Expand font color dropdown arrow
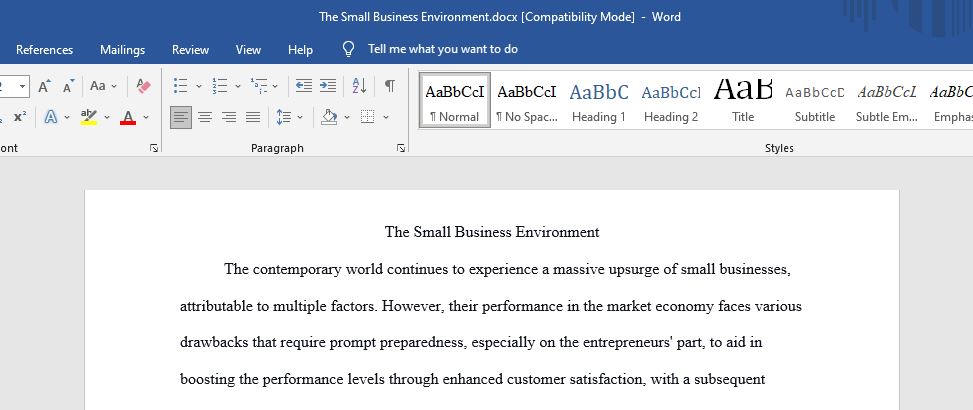Image resolution: width=973 pixels, height=410 pixels. coord(146,117)
